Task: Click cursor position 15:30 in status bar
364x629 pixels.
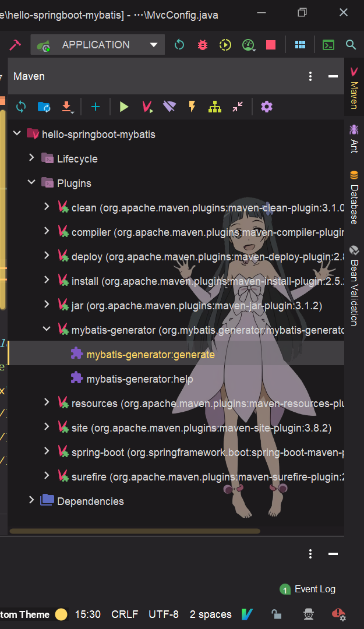Action: click(x=87, y=614)
